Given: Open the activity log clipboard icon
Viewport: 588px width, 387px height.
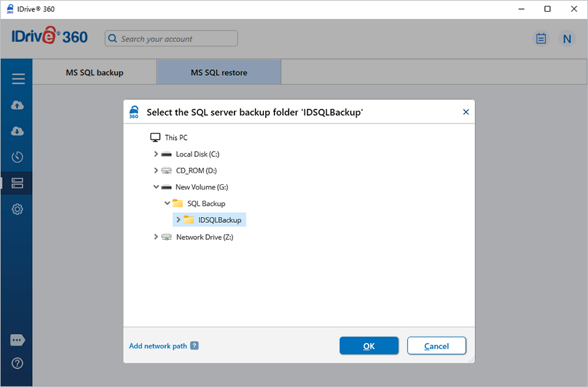Looking at the screenshot, I should (540, 39).
